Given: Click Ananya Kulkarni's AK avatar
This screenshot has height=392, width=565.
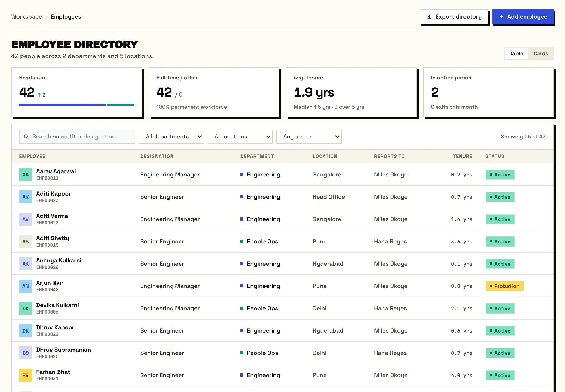Looking at the screenshot, I should point(26,264).
